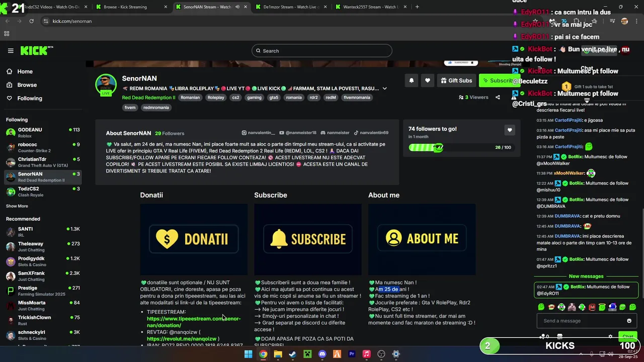Click the Search box

322,51
